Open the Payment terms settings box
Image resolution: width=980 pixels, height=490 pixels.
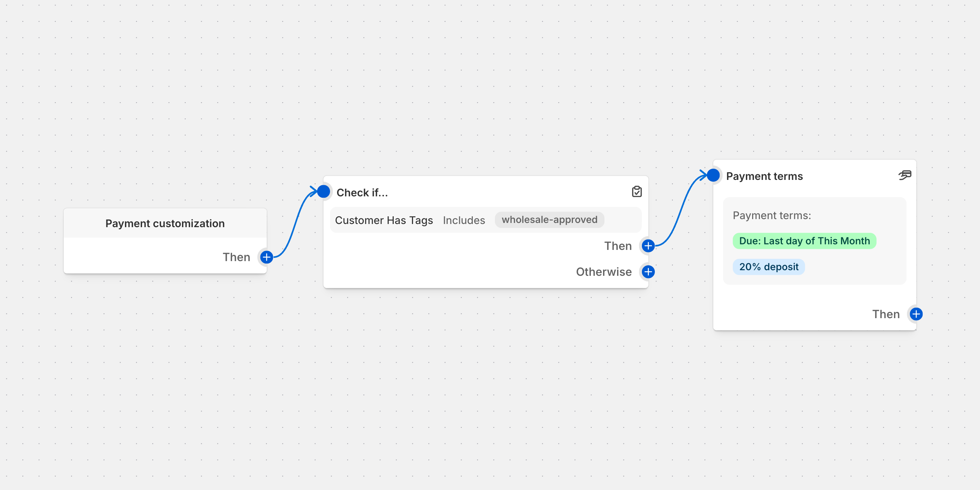tap(814, 241)
